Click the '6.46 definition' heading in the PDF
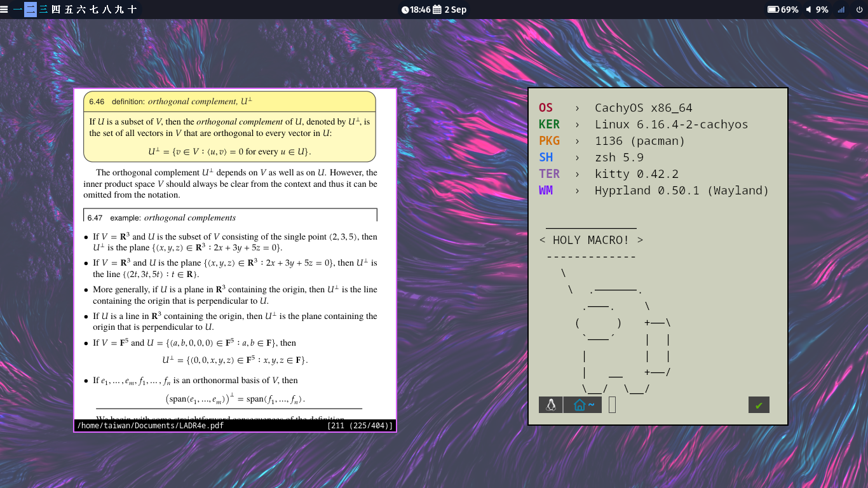Image resolution: width=868 pixels, height=488 pixels. tap(170, 102)
